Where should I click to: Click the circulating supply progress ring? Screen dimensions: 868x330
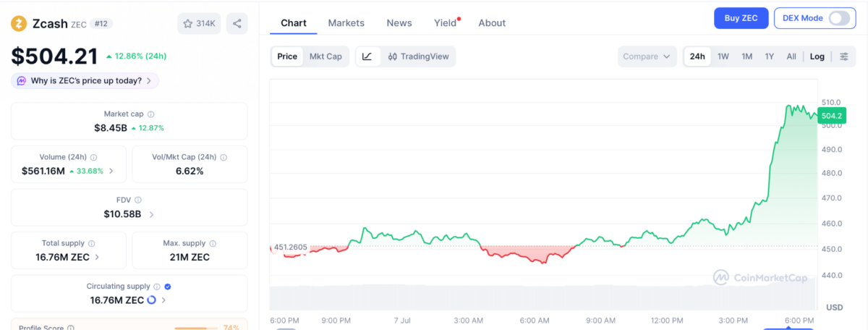coord(151,300)
